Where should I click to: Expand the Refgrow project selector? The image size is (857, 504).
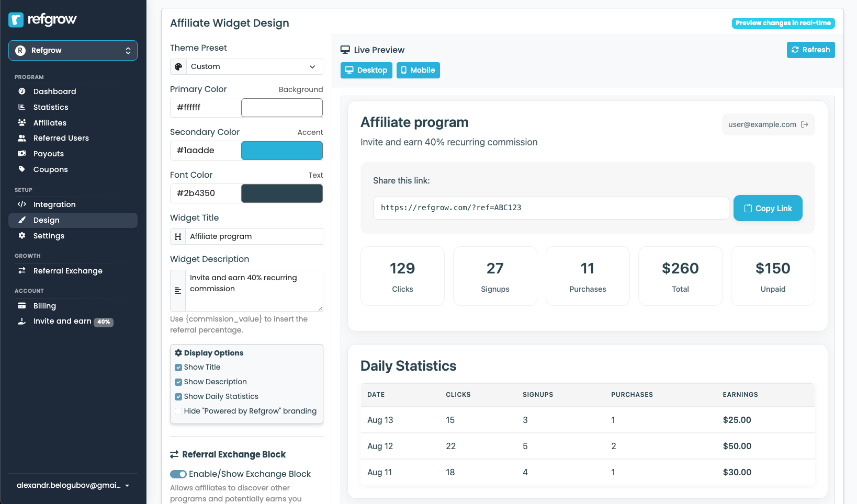coord(73,51)
